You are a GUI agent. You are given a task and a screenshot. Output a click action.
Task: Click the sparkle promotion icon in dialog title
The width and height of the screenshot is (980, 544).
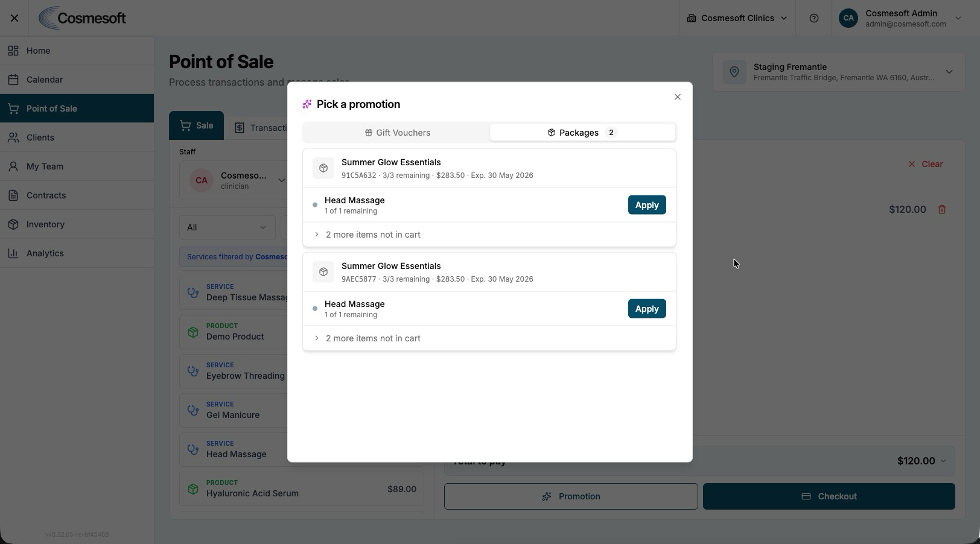307,104
